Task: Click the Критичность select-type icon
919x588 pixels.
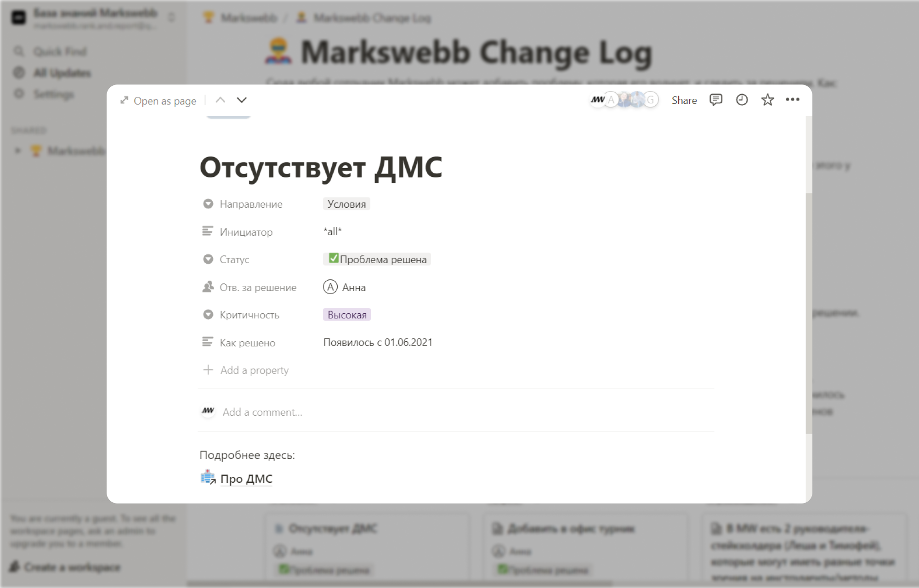Action: pyautogui.click(x=208, y=314)
